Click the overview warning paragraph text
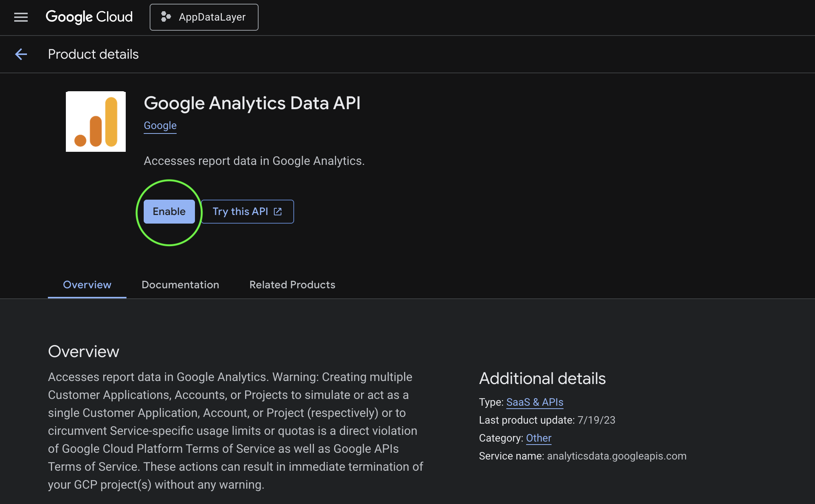 pos(236,431)
